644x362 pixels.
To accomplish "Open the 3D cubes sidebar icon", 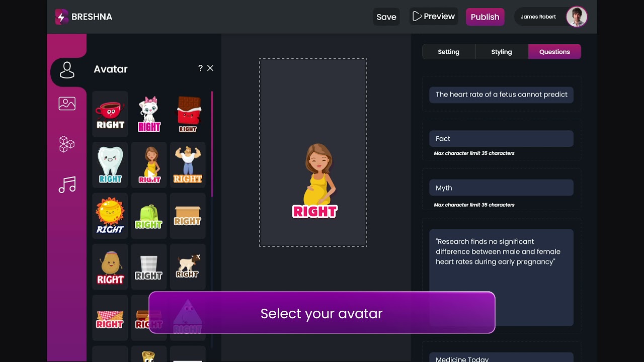I will point(67,144).
